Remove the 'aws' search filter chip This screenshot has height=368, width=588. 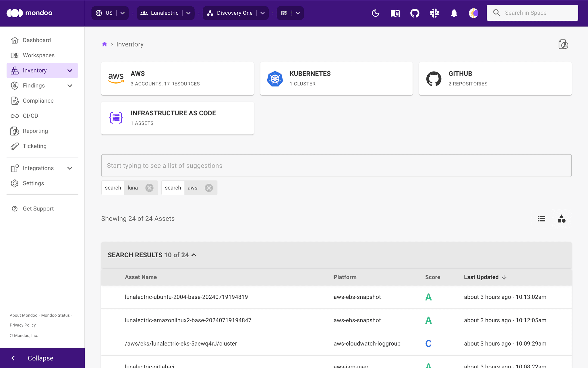(208, 188)
